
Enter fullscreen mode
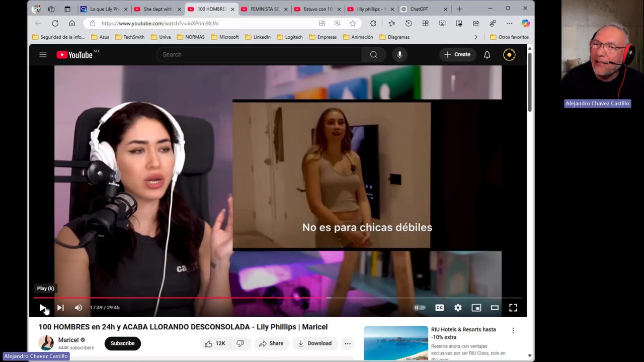513,308
